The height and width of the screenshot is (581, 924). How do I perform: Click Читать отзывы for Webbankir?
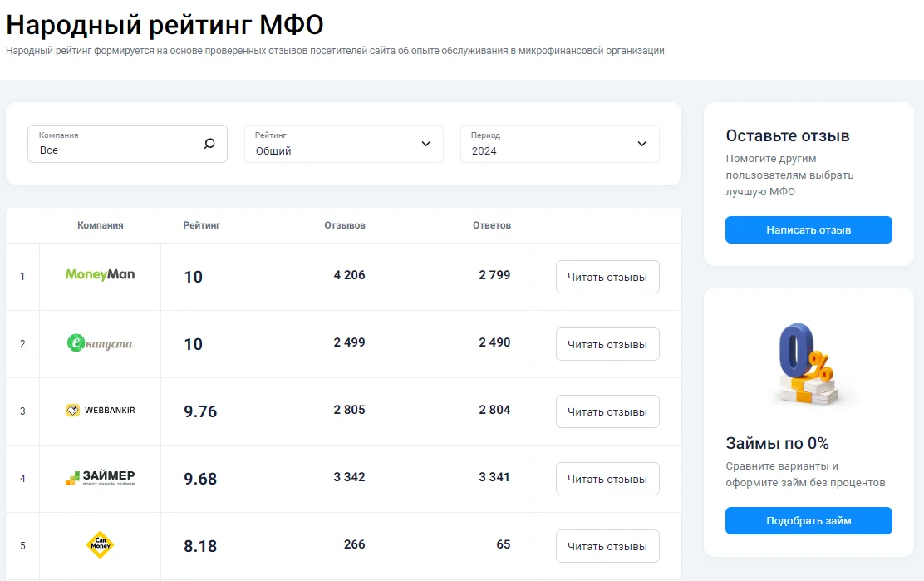607,411
